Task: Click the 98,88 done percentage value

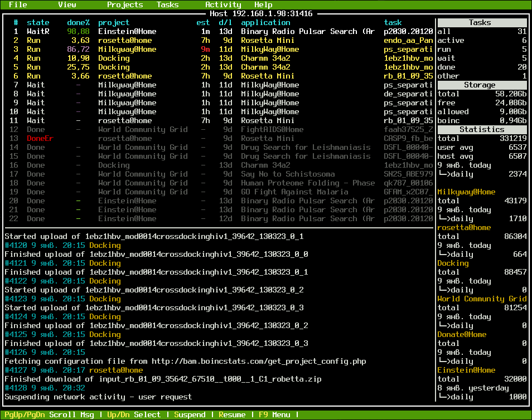Action: point(79,32)
